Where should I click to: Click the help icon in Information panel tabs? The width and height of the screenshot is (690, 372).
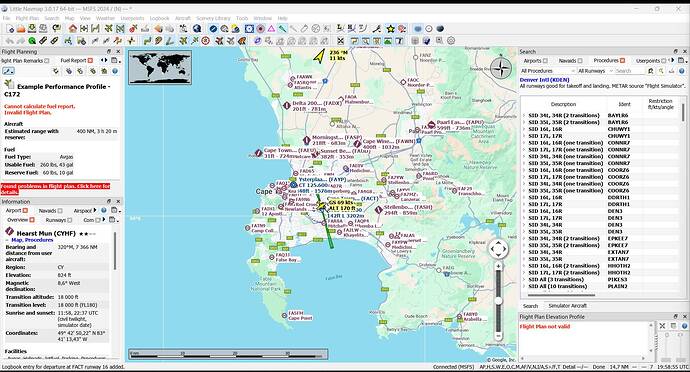(104, 210)
